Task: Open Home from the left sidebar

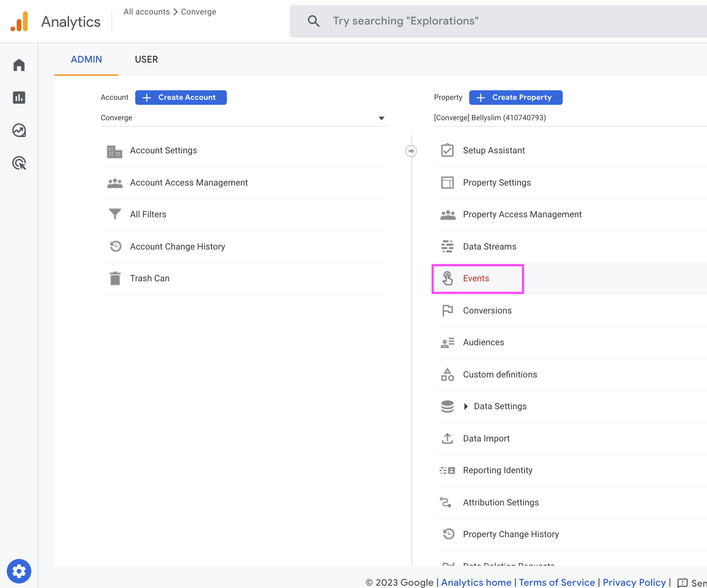Action: (x=19, y=65)
